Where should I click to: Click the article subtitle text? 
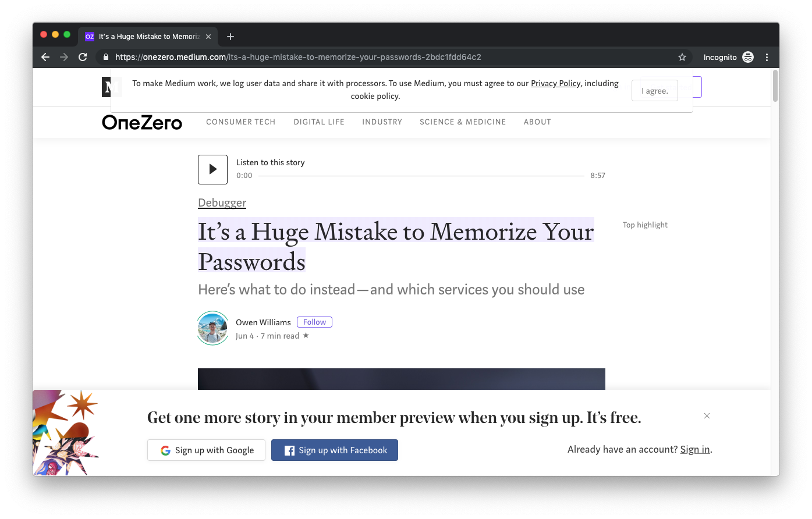click(391, 290)
